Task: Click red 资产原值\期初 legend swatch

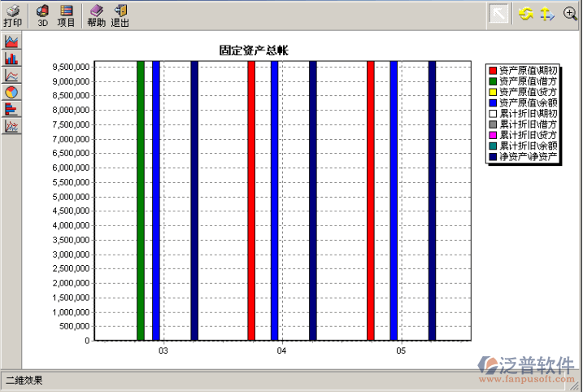Action: pyautogui.click(x=493, y=71)
